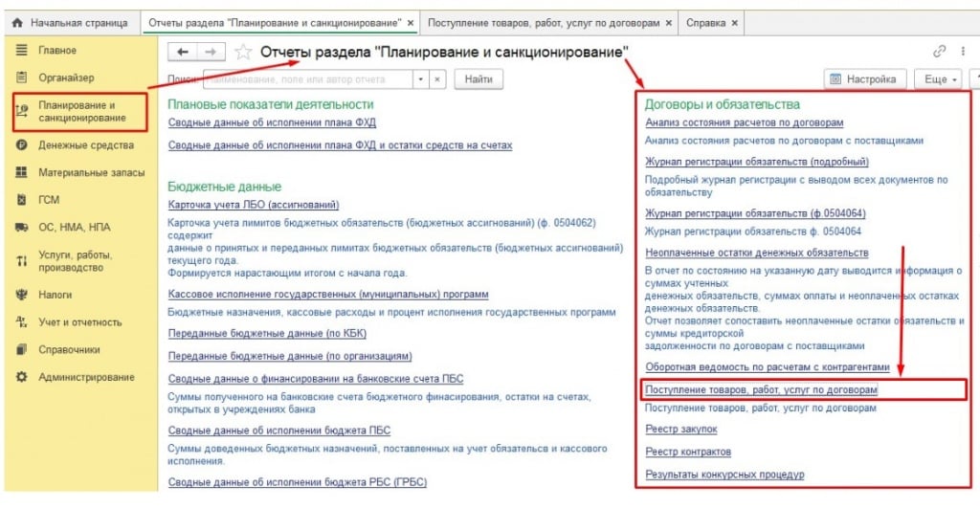This screenshot has width=980, height=508.
Task: Click the ГСМ fuel icon in sidebar
Action: [x=21, y=200]
